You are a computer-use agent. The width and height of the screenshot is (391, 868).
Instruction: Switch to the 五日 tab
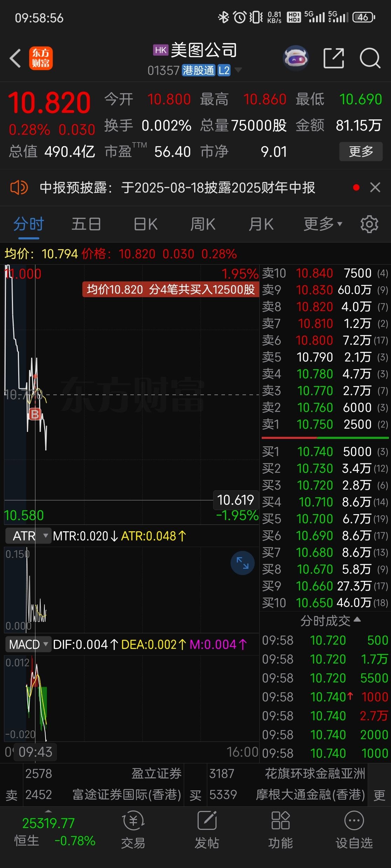86,224
